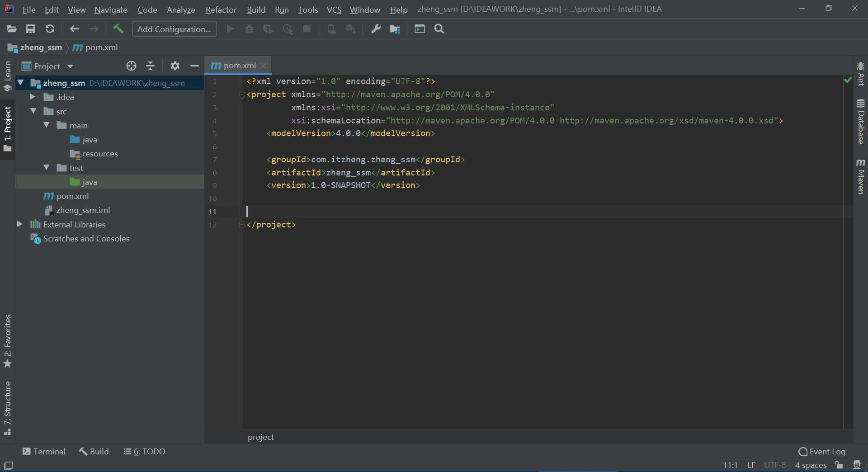868x472 pixels.
Task: Navigate back with the left arrow icon
Action: click(x=75, y=29)
